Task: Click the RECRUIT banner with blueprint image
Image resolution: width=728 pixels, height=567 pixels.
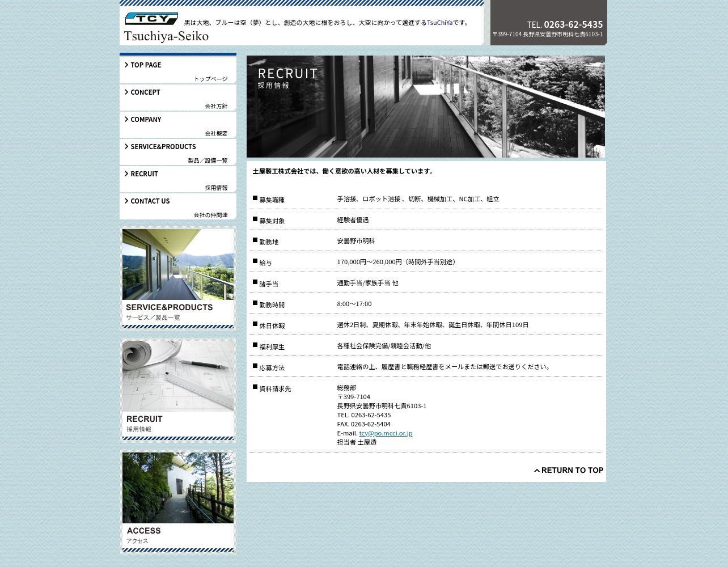Action: pos(178,390)
